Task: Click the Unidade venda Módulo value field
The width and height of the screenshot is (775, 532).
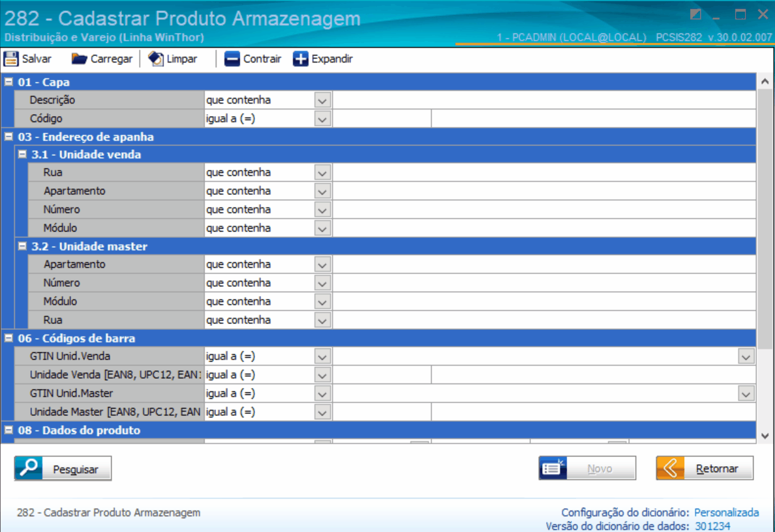Action: click(x=544, y=228)
